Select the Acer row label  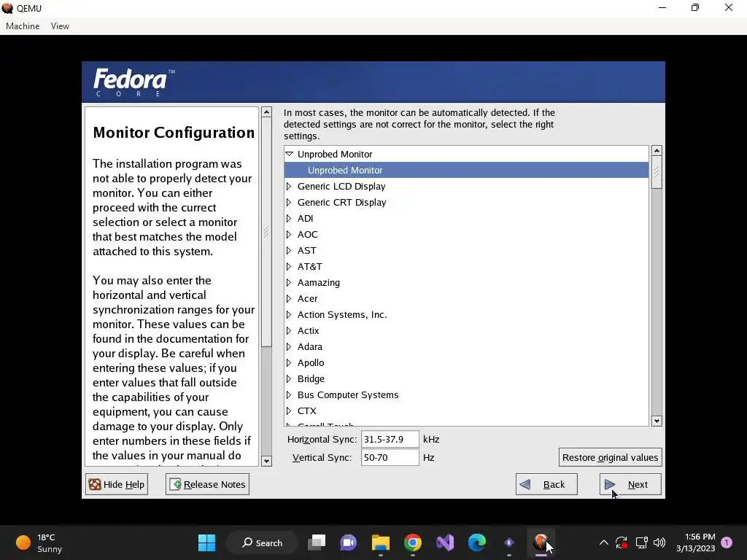(x=307, y=298)
